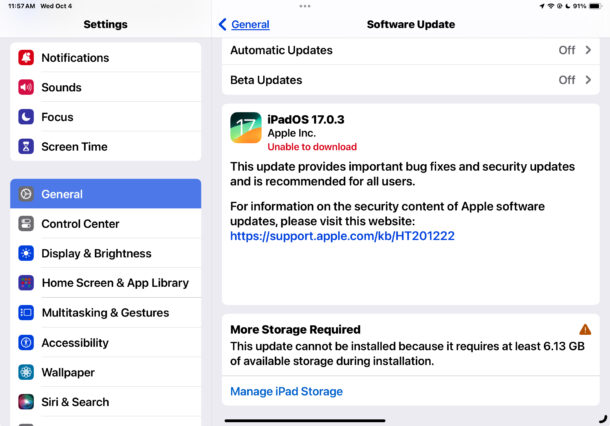Select General in the sidebar
Screen dimensions: 610x426
105,194
